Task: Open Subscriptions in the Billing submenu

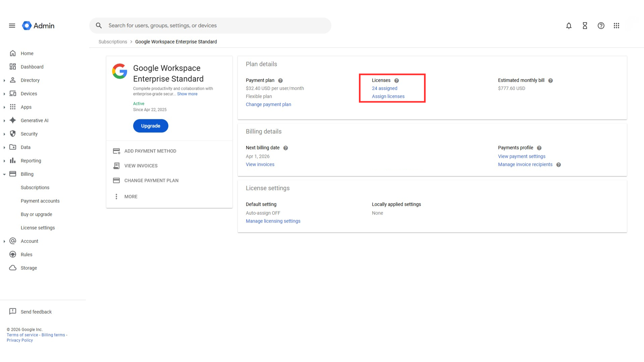Action: point(35,187)
